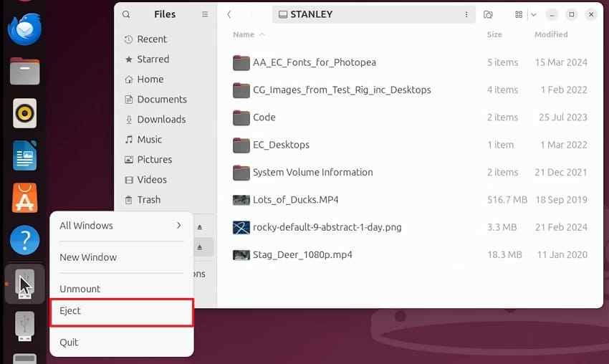Click the 18.3 MB size cell
609x364 pixels.
point(504,255)
